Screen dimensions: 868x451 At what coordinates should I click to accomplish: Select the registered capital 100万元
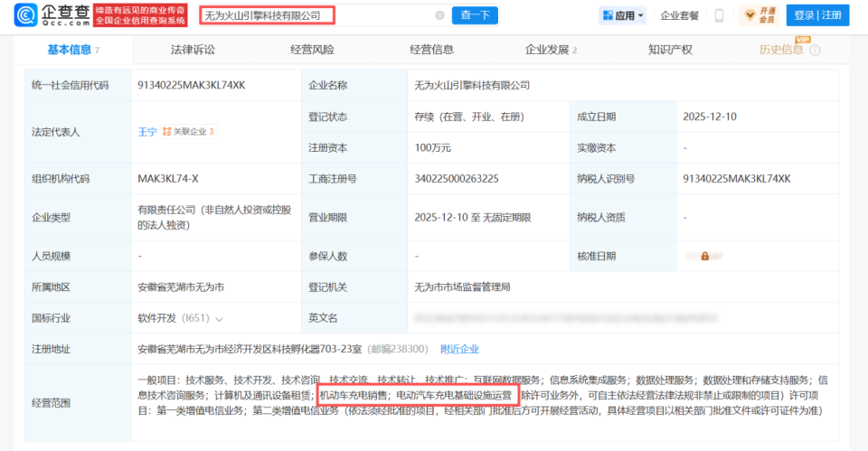click(433, 147)
